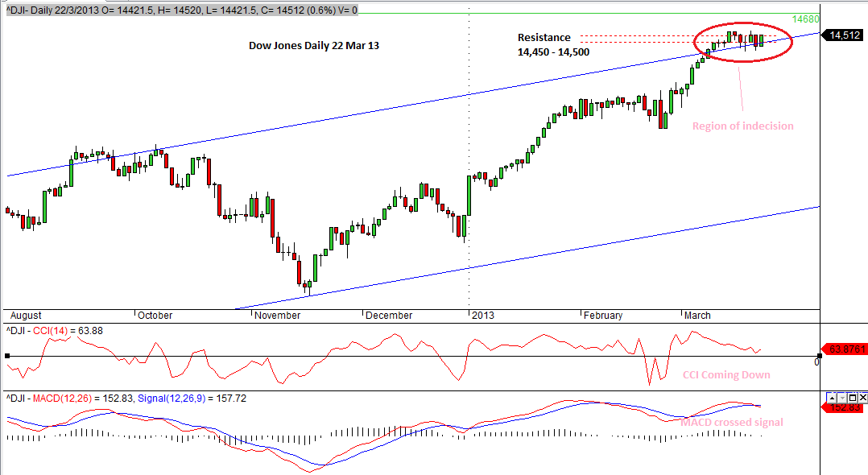Close the MACD indicator pane

(862, 398)
